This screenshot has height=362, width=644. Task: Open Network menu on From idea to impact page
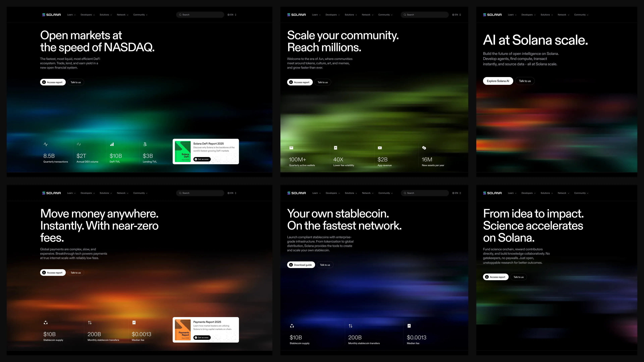tap(563, 193)
